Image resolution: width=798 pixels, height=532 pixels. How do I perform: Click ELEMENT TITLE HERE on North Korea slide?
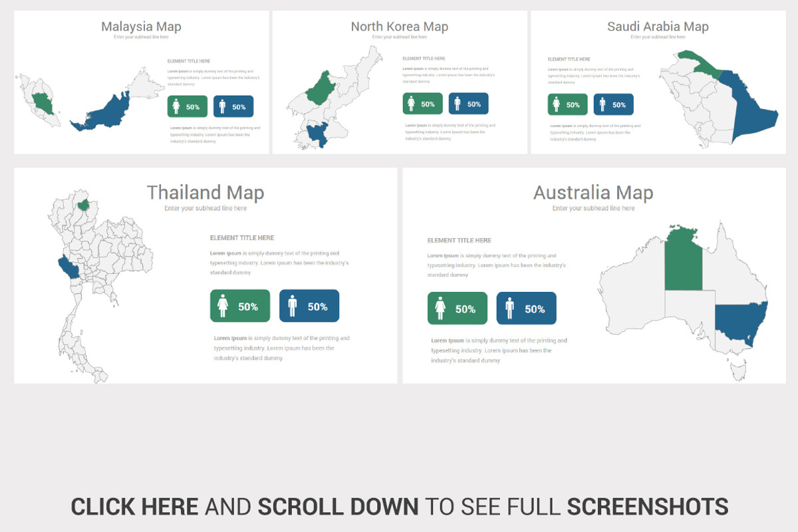424,59
